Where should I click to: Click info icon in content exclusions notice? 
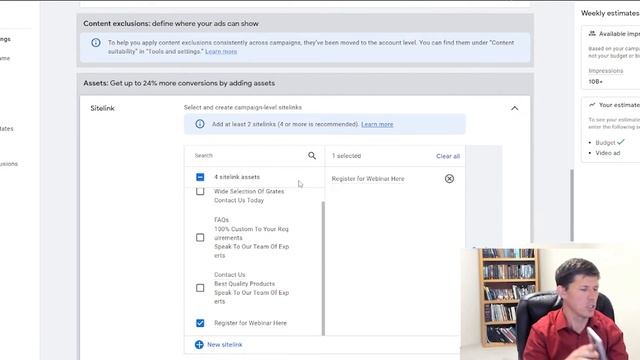click(96, 42)
